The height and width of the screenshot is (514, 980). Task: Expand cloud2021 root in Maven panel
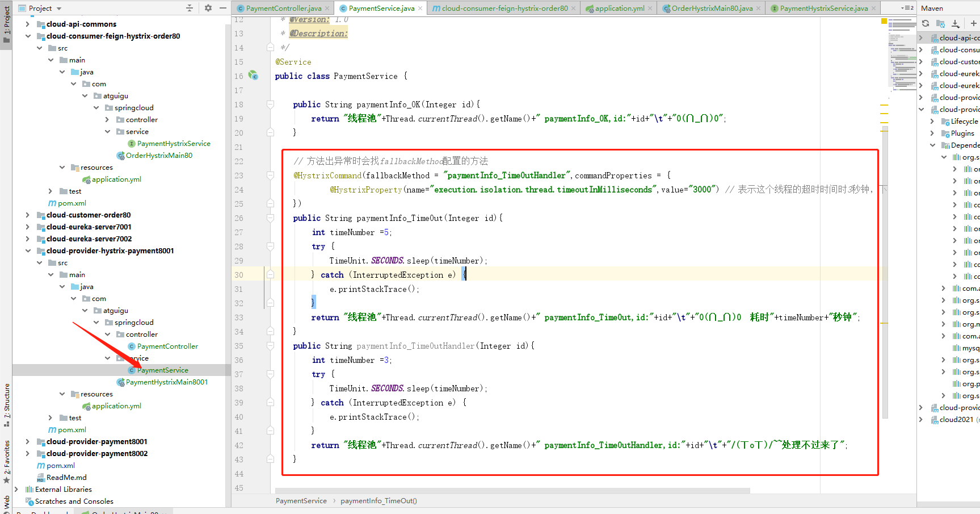[x=921, y=419]
